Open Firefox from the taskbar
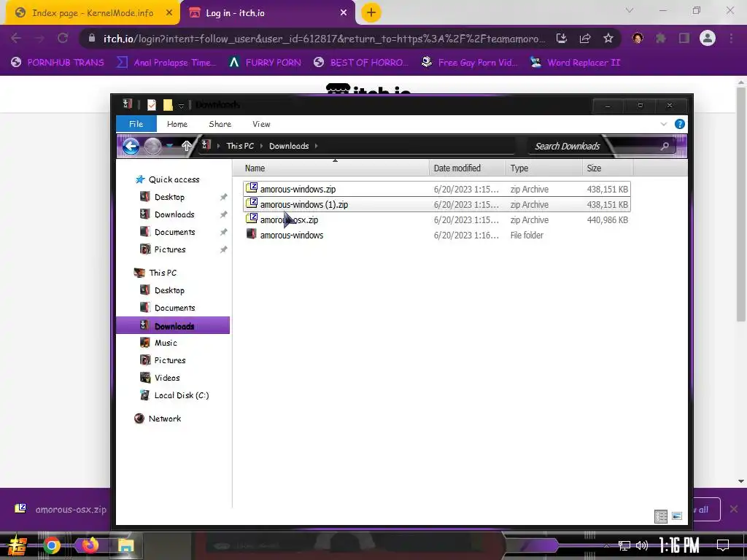 click(x=89, y=545)
